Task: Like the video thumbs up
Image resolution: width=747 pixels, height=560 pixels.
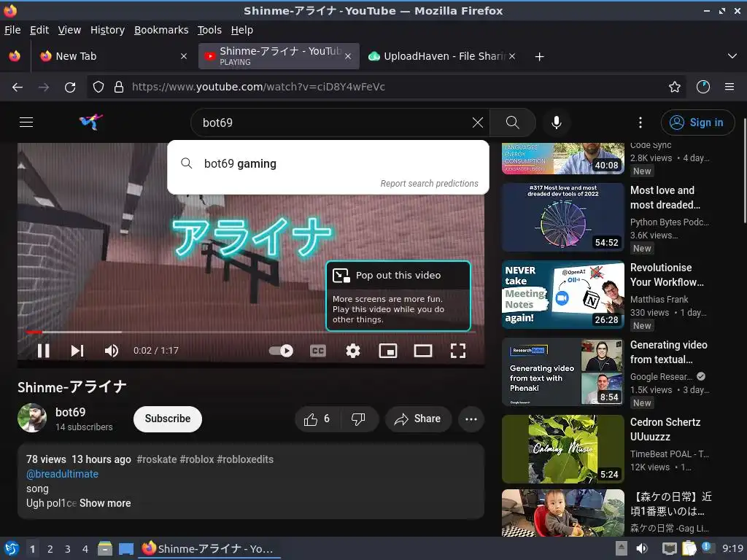Action: (317, 419)
